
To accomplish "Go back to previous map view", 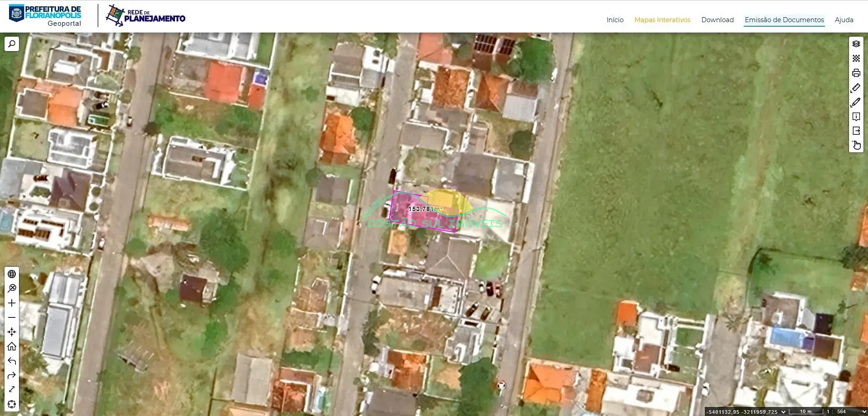I will (12, 361).
